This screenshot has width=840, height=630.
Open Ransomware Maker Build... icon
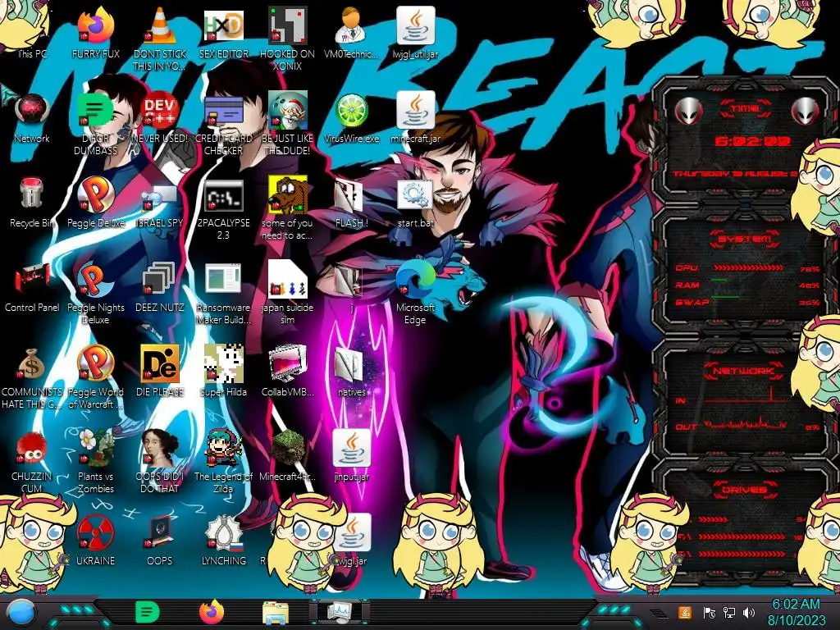pos(224,293)
